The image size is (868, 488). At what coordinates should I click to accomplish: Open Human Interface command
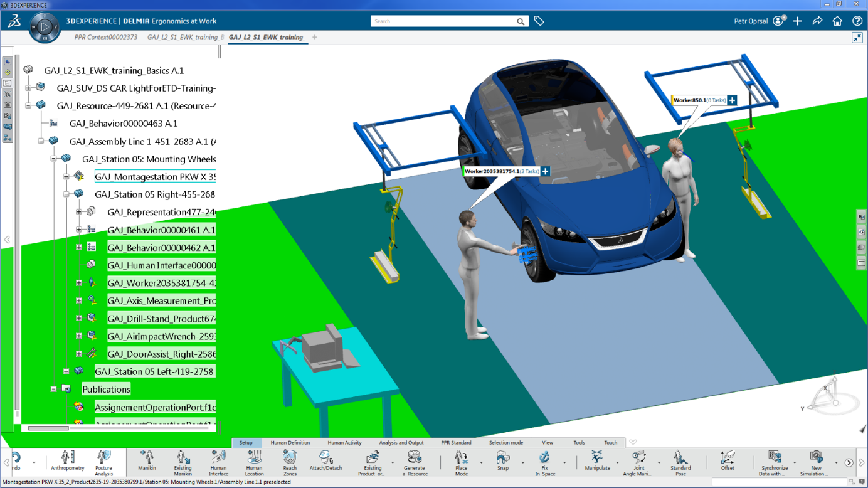point(218,463)
